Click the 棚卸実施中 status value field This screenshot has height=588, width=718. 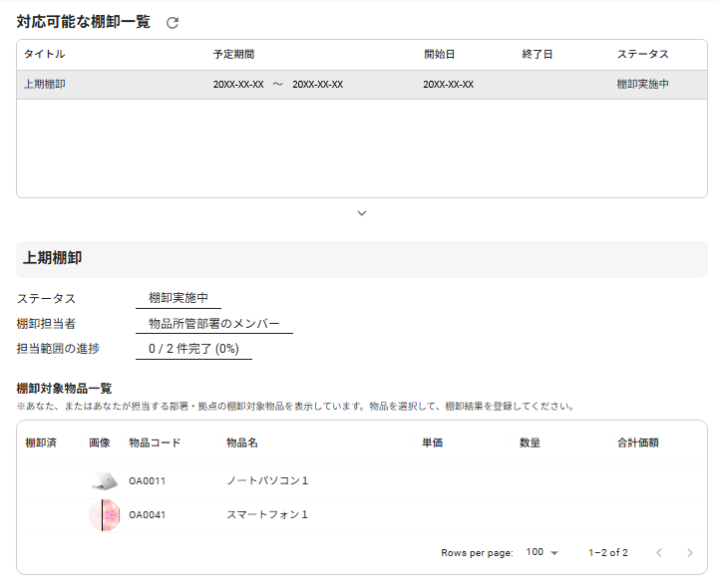(x=179, y=298)
